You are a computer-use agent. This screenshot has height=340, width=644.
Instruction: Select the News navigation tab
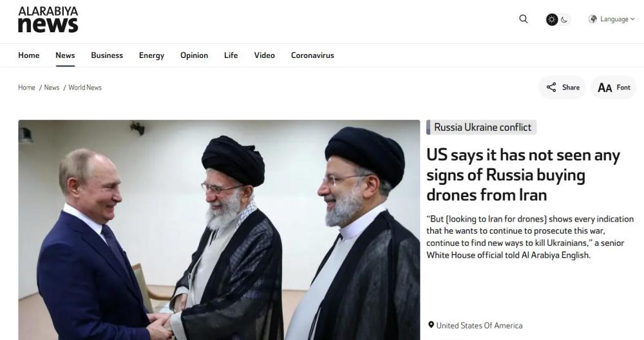pyautogui.click(x=65, y=55)
